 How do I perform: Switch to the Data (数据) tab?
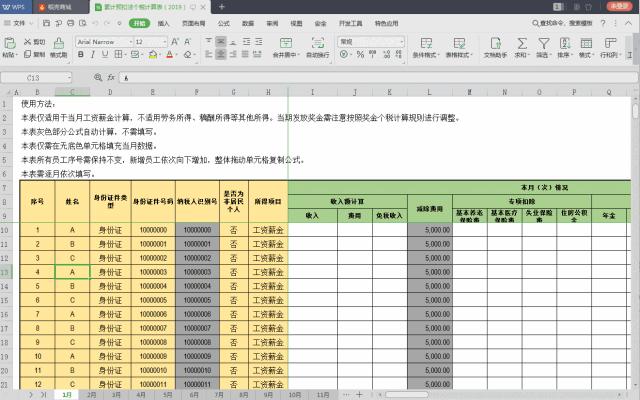point(248,23)
